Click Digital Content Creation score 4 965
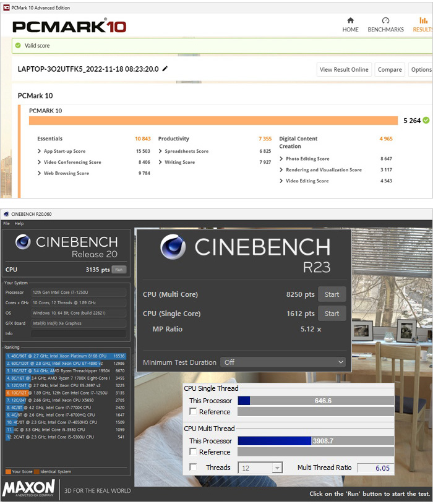Screen dimensions: 433x504 (386, 139)
